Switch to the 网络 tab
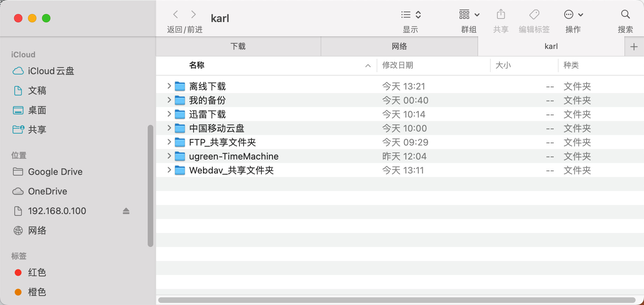644x305 pixels. point(399,47)
